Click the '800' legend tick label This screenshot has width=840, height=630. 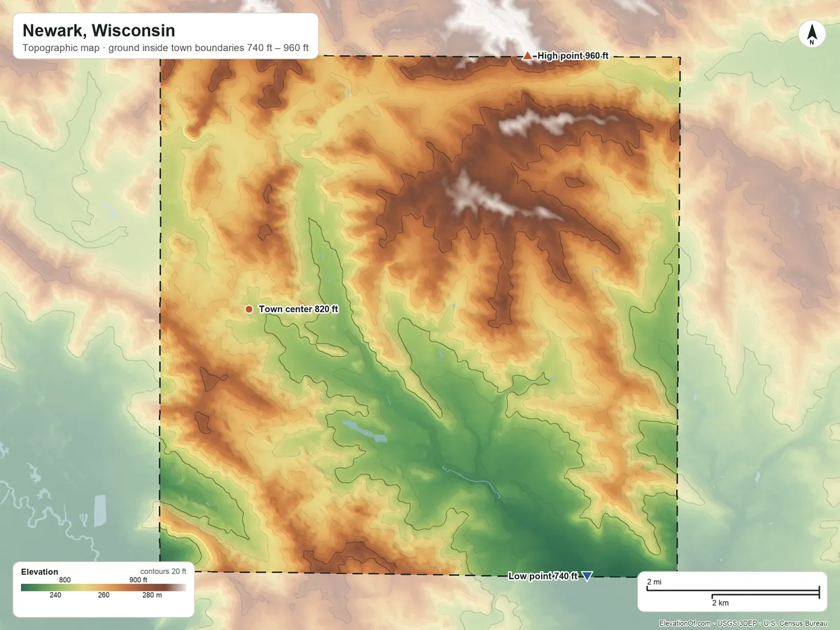(65, 580)
